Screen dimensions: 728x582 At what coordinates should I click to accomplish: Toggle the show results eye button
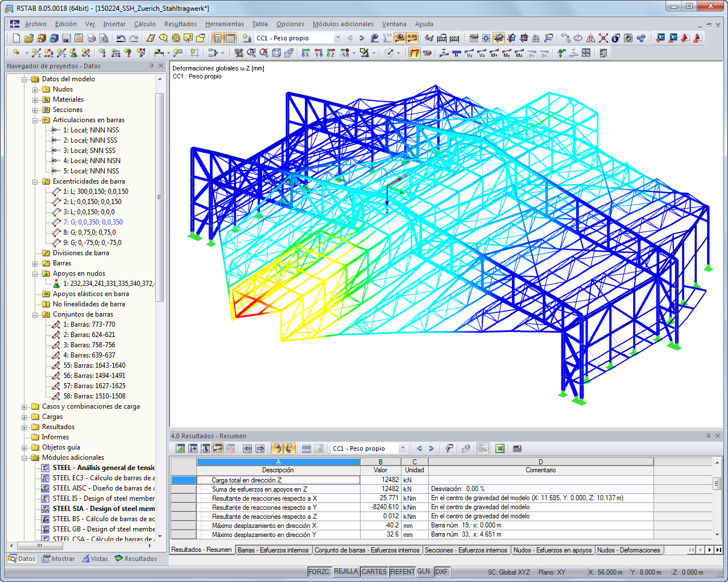click(x=400, y=38)
